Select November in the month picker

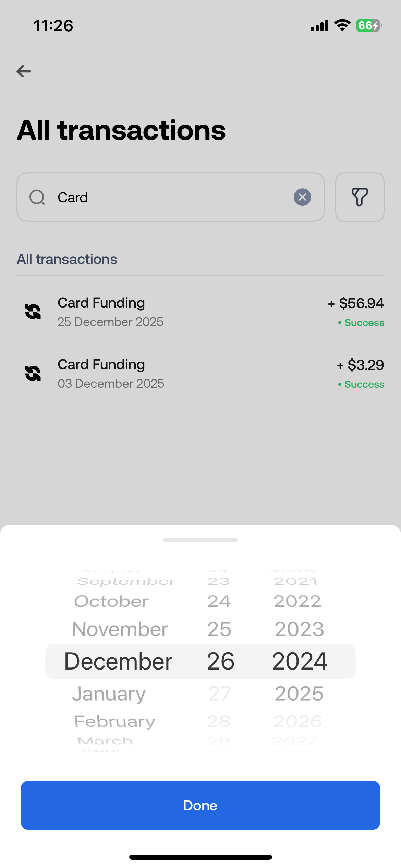[x=120, y=629]
